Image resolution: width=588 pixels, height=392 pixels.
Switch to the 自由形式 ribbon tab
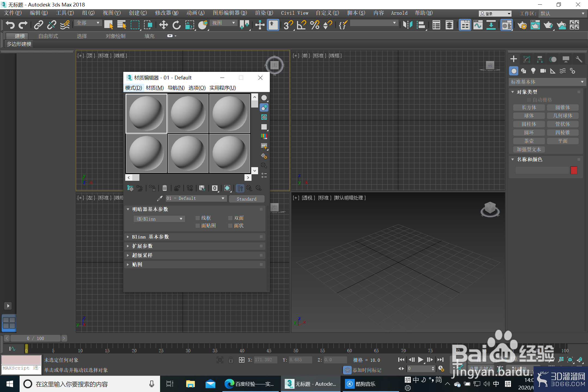click(48, 36)
